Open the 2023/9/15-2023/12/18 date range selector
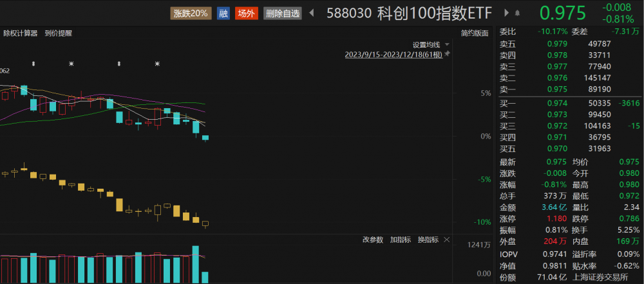Viewport: 644px width, 284px height. pos(393,55)
